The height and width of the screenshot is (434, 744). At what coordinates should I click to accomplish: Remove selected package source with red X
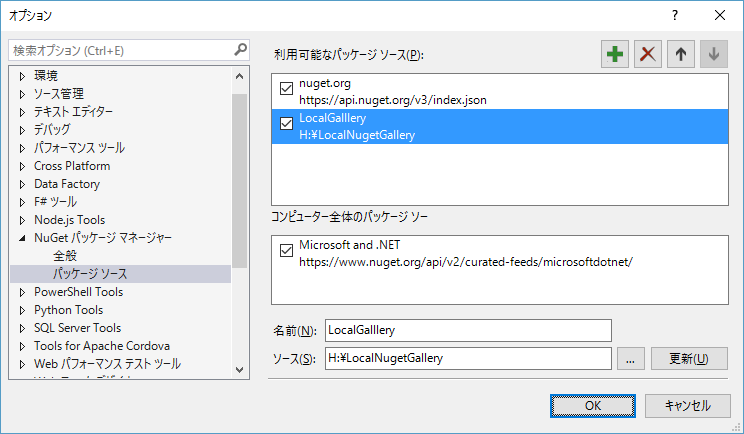[x=648, y=54]
